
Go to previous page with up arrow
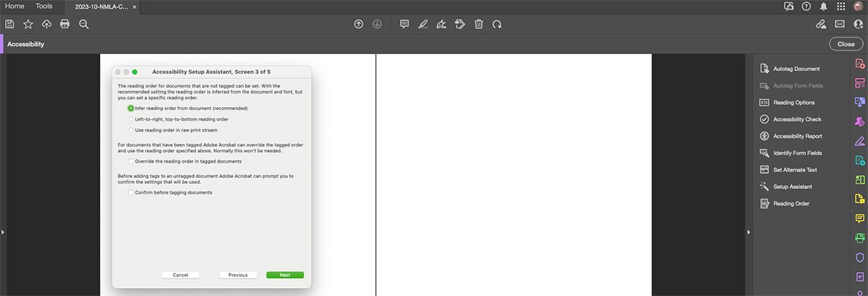click(x=358, y=24)
